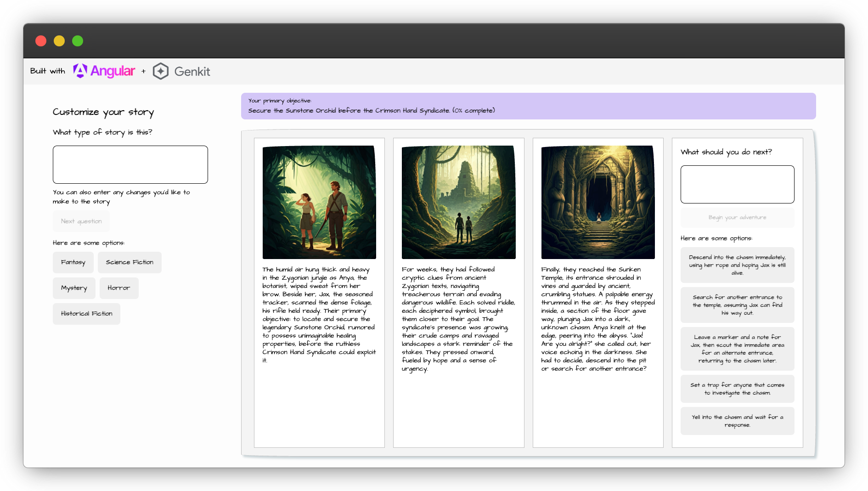Click the green maximize window button

coord(78,41)
